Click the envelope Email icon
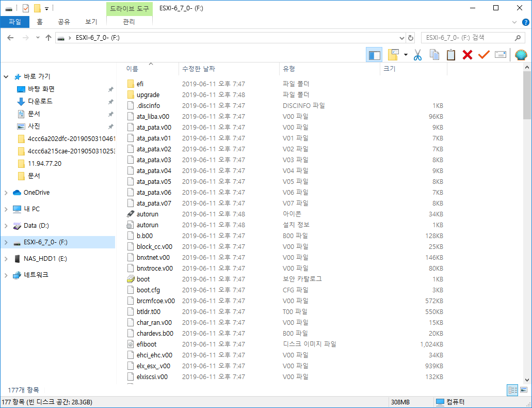 (x=501, y=55)
